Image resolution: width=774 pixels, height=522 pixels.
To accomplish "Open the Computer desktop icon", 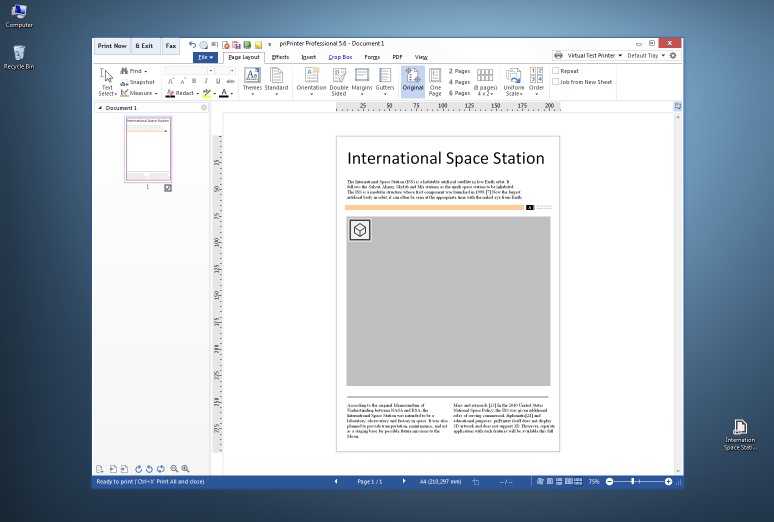I will (x=19, y=16).
